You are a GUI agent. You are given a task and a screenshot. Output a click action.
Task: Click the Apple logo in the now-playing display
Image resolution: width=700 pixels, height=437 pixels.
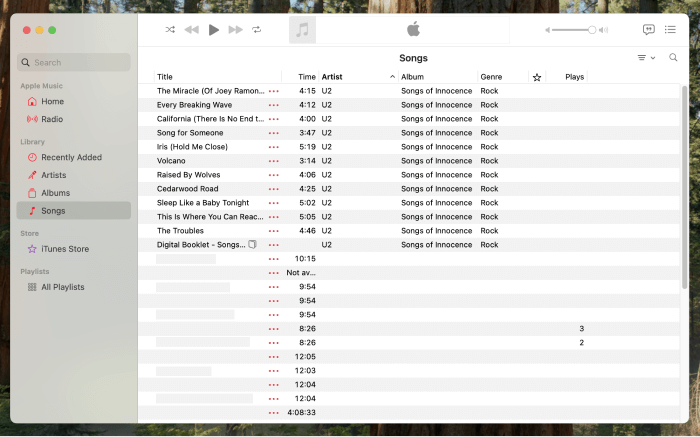(413, 29)
